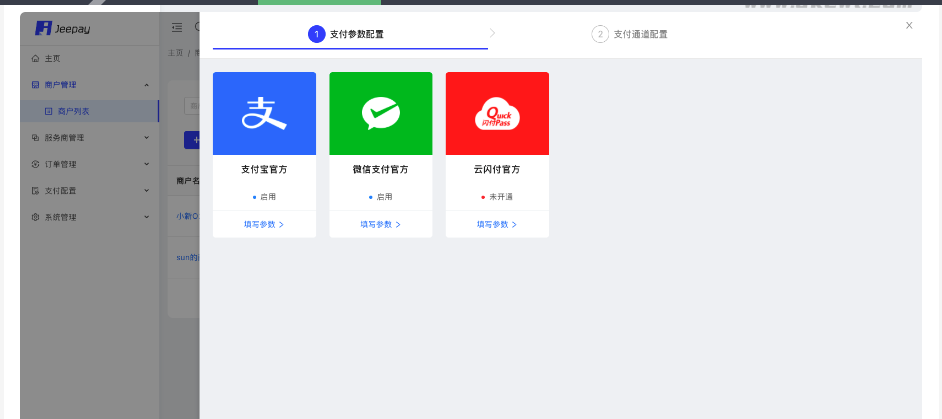Open 填写参数 for 支付宝官方

click(264, 224)
